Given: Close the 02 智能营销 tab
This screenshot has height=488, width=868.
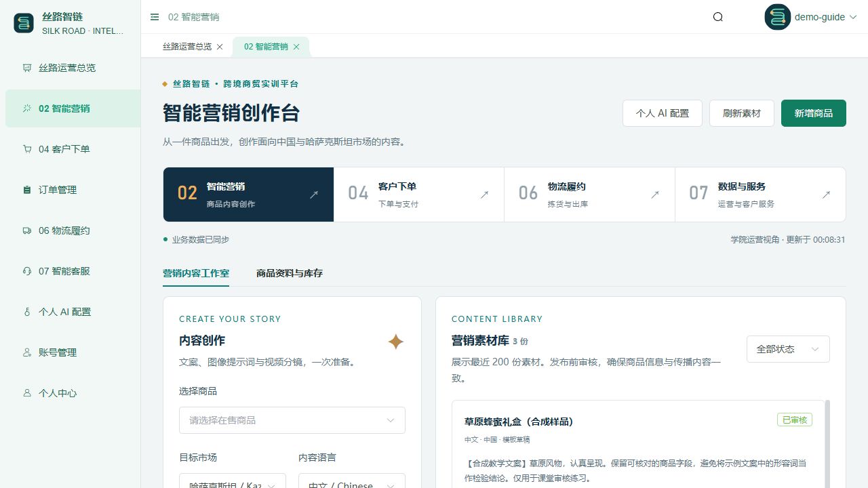Looking at the screenshot, I should click(x=296, y=47).
